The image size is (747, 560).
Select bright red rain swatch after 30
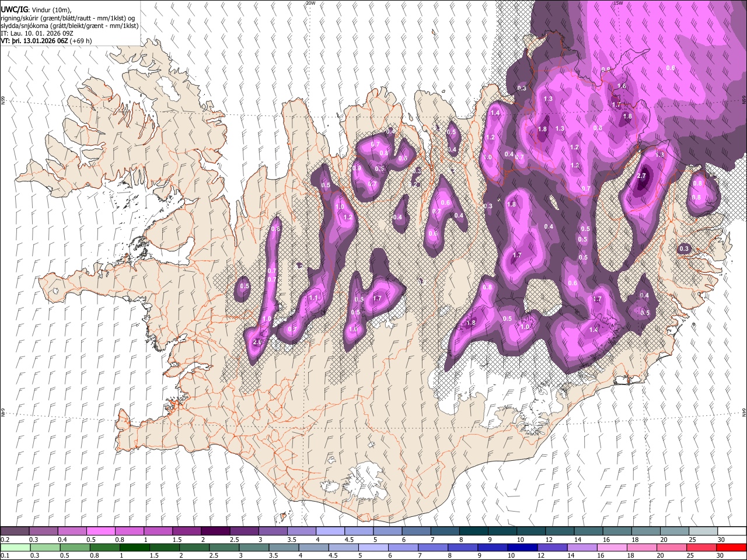(x=731, y=547)
